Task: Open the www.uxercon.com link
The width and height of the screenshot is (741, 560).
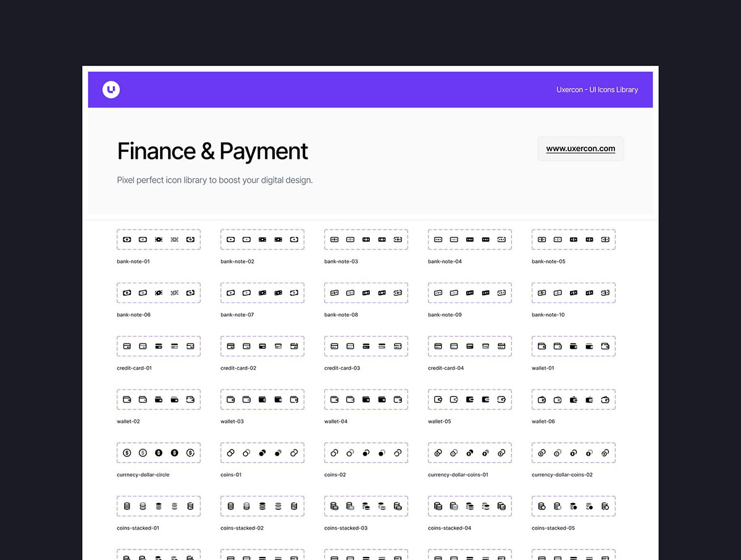Action: pyautogui.click(x=580, y=149)
